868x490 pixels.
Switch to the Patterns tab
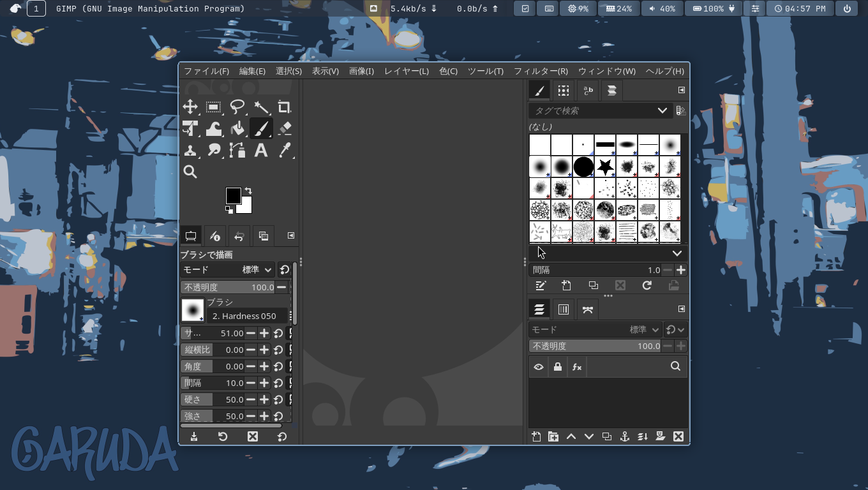point(563,91)
